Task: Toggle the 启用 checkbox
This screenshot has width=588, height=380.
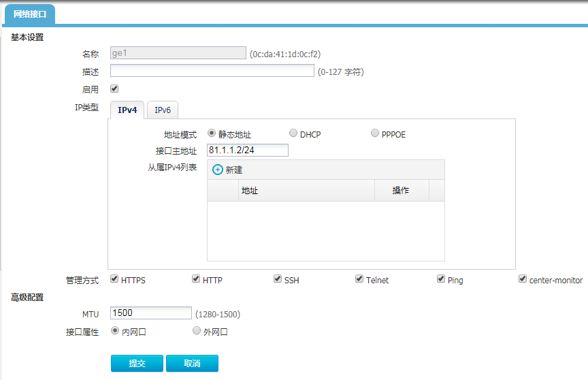Action: [x=114, y=89]
